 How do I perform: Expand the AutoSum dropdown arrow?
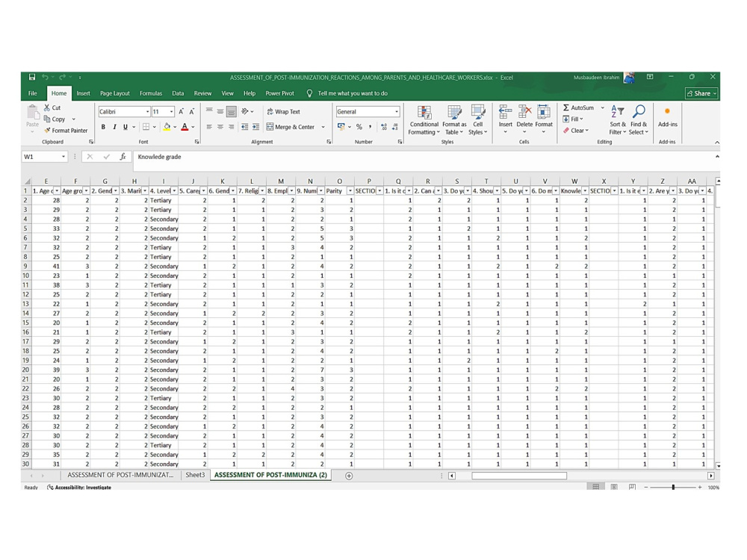coord(602,108)
